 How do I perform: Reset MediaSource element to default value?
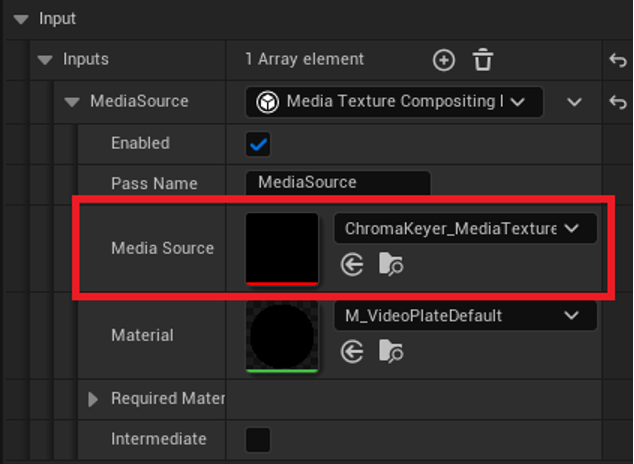pos(617,102)
